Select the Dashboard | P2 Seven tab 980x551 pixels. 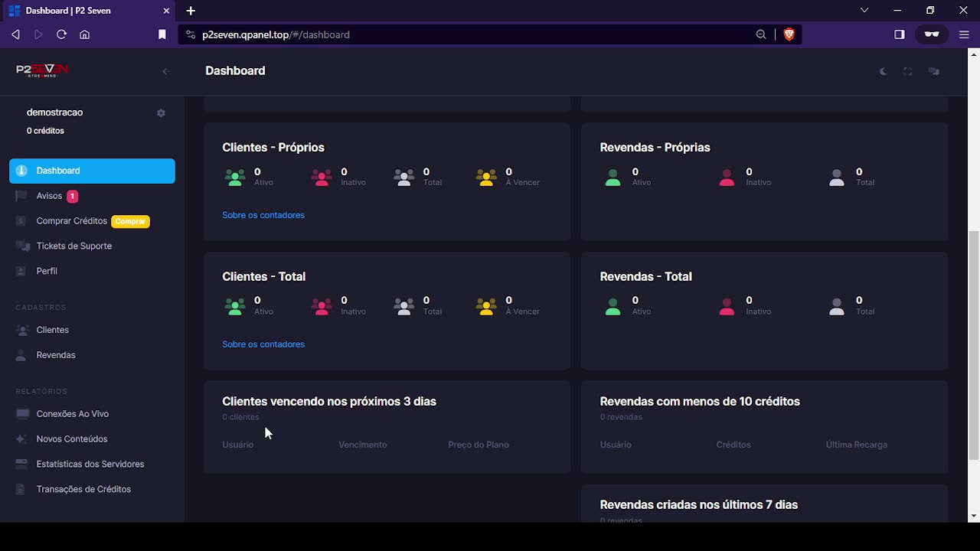click(x=89, y=11)
